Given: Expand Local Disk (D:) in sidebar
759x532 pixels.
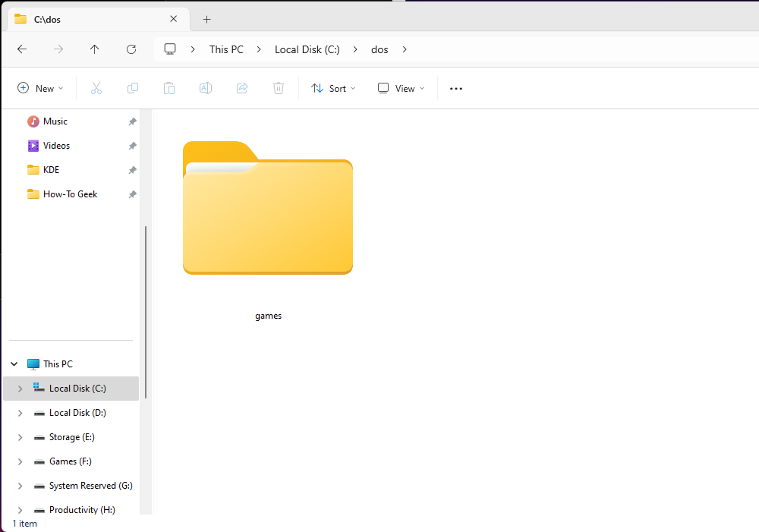Looking at the screenshot, I should [20, 413].
